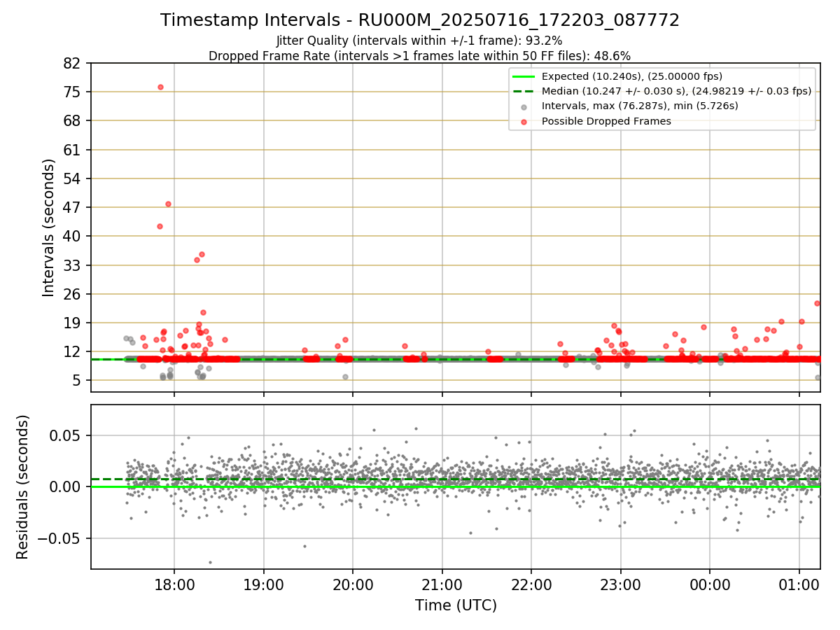Click the Residuals (seconds) axis label
The height and width of the screenshot is (630, 840).
coord(23,486)
